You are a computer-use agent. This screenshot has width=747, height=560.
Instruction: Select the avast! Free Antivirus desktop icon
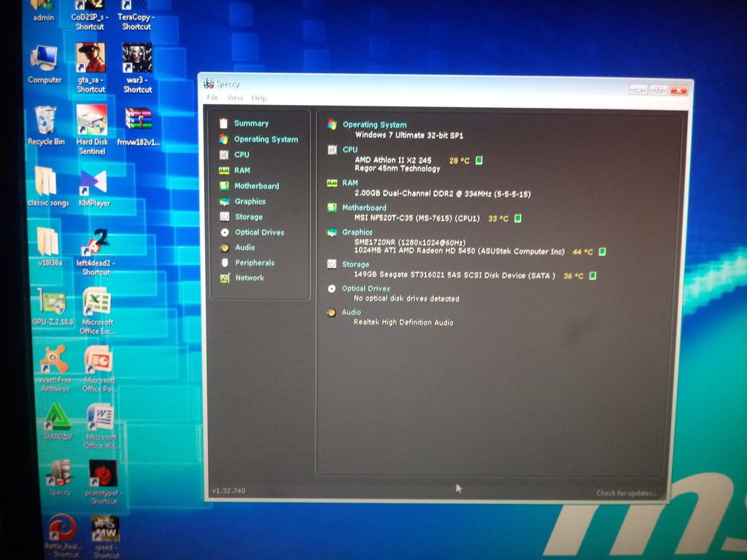55,368
